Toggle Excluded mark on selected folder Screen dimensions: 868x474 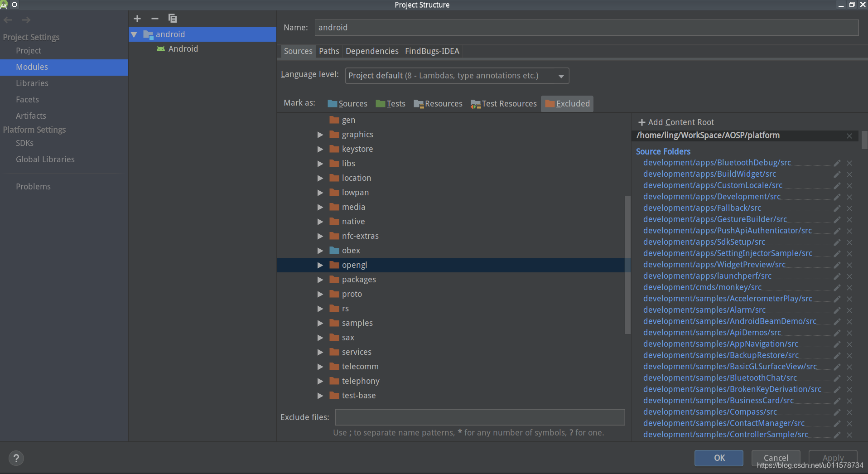point(567,104)
